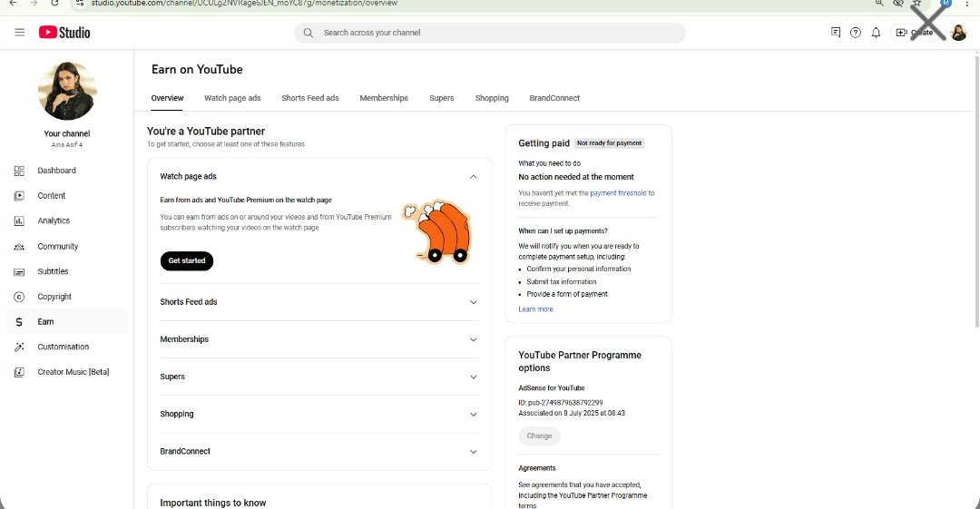Switch to the BrandConnect tab
Viewport: 980px width, 509px height.
[554, 98]
